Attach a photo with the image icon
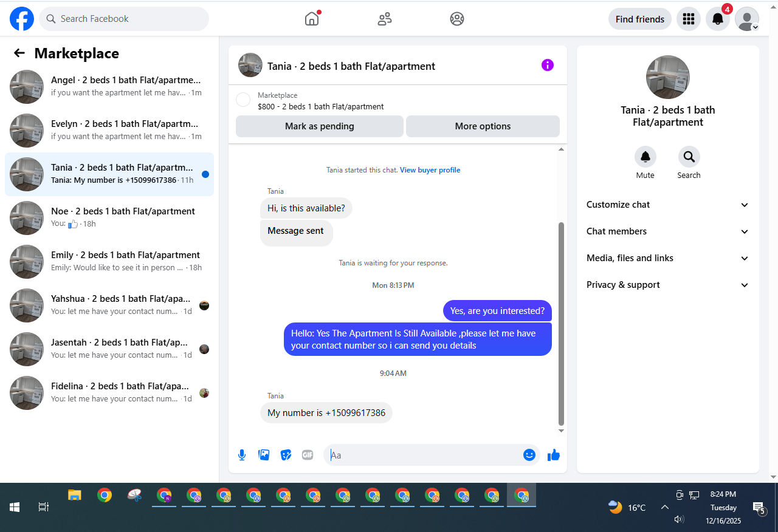 264,455
